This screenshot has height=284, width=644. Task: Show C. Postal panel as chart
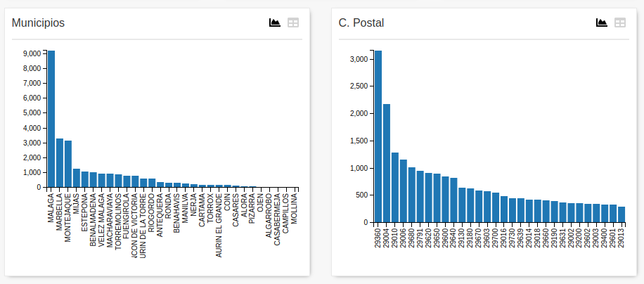click(x=602, y=22)
